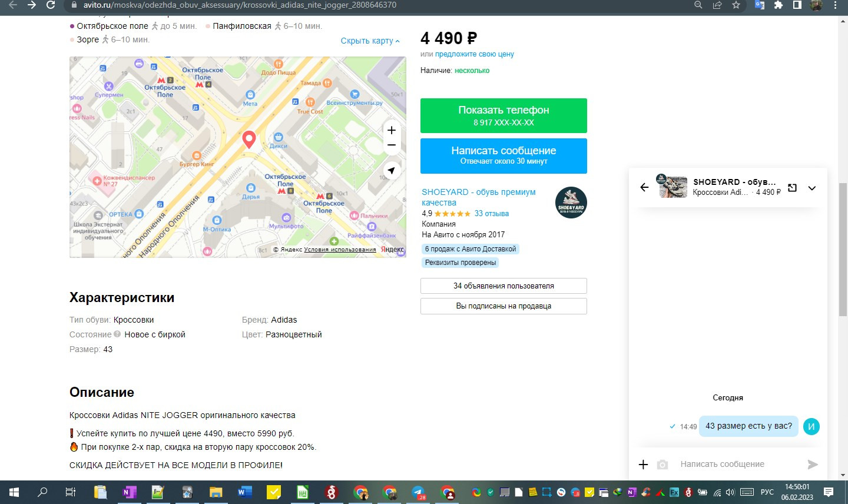Image resolution: width=848 pixels, height=504 pixels.
Task: Open Windows Start menu
Action: point(14,492)
